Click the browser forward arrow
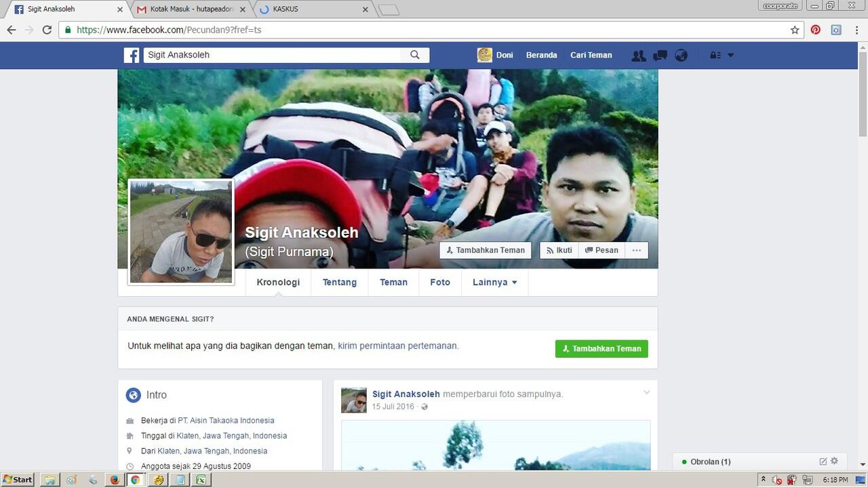Screen dimensions: 868x488 29,30
